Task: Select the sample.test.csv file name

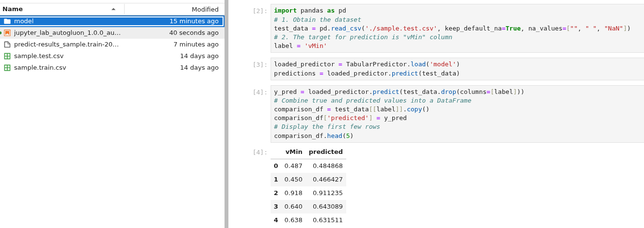Action: tap(39, 56)
